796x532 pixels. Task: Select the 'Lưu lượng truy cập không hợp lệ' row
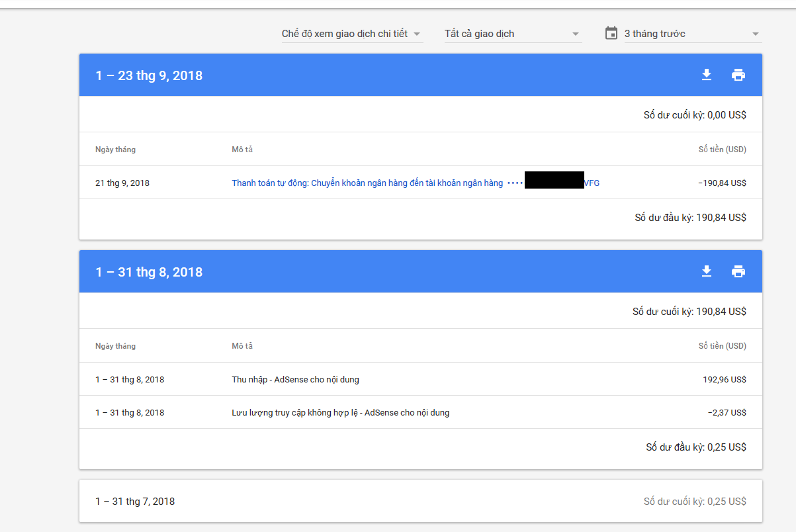click(340, 413)
